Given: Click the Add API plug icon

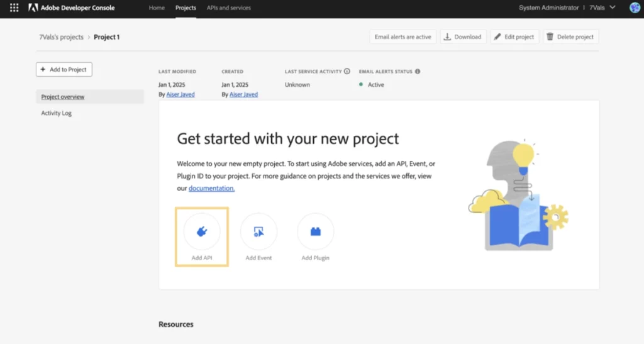Looking at the screenshot, I should [x=202, y=231].
